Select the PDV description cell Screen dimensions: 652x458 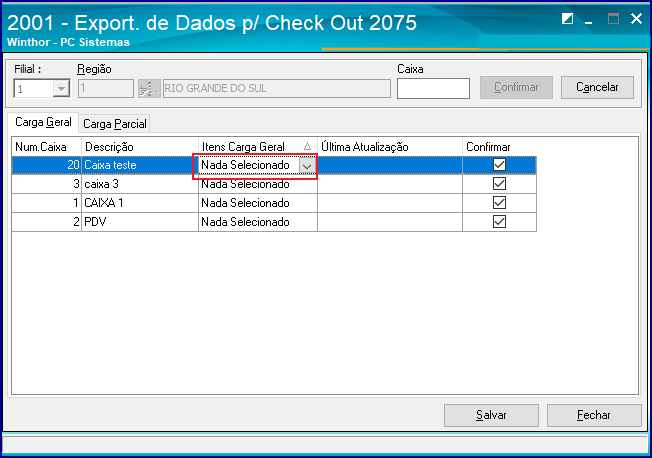tap(140, 222)
